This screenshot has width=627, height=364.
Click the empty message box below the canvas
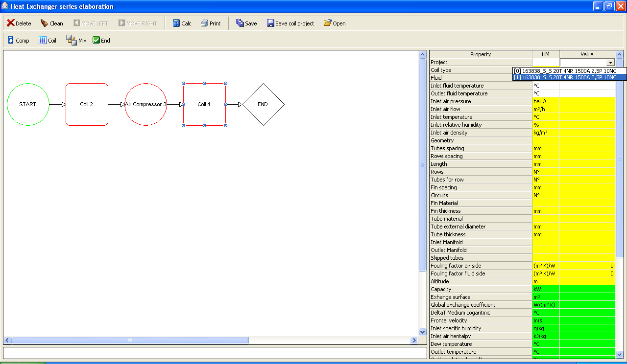click(215, 353)
